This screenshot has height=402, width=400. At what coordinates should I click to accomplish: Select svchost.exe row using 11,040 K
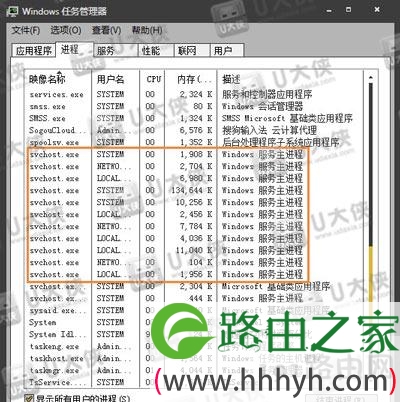tap(193, 250)
